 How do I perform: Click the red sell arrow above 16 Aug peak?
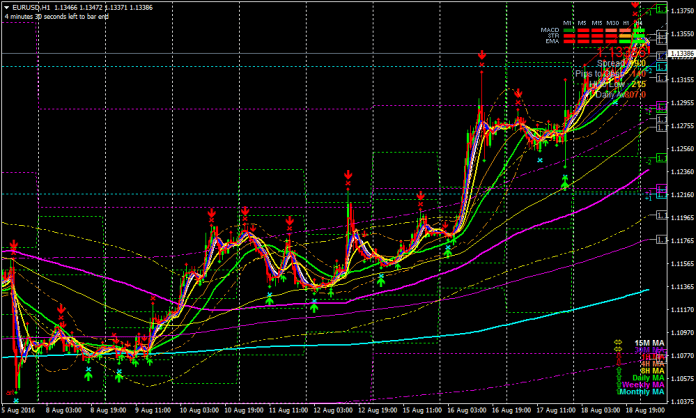482,56
